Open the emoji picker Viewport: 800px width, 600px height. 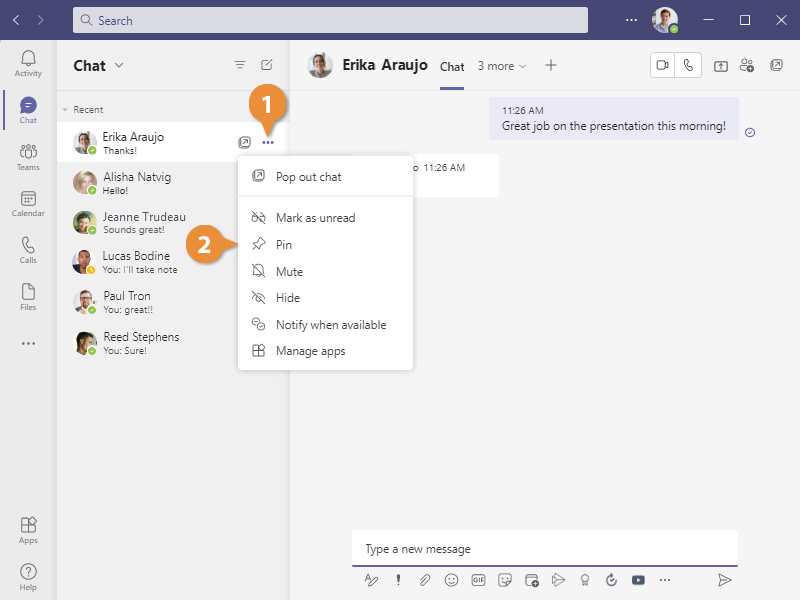[452, 580]
